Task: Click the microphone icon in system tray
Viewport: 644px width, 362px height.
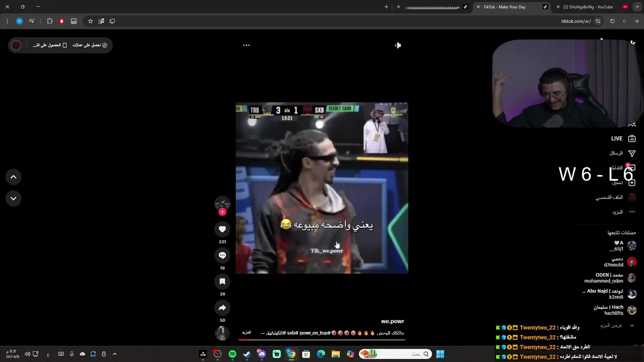Action: click(72, 354)
